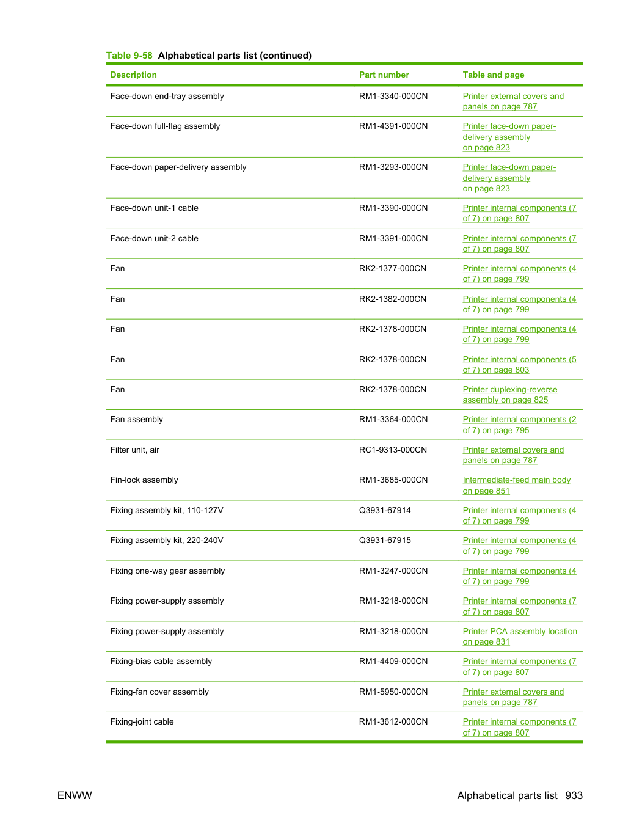This screenshot has width=631, height=840.
Task: Click the Table 9-58 caption reference
Action: pos(129,56)
